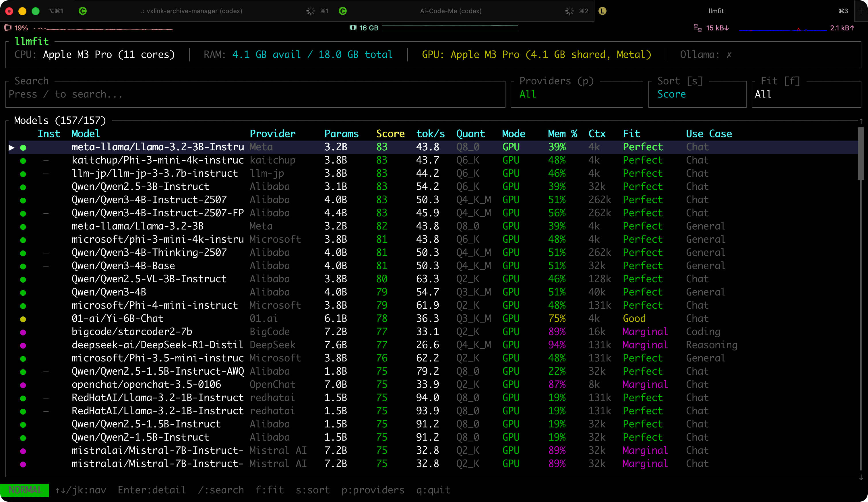Click the Marginal fit label for starcoder2-7b
The width and height of the screenshot is (868, 502).
645,332
